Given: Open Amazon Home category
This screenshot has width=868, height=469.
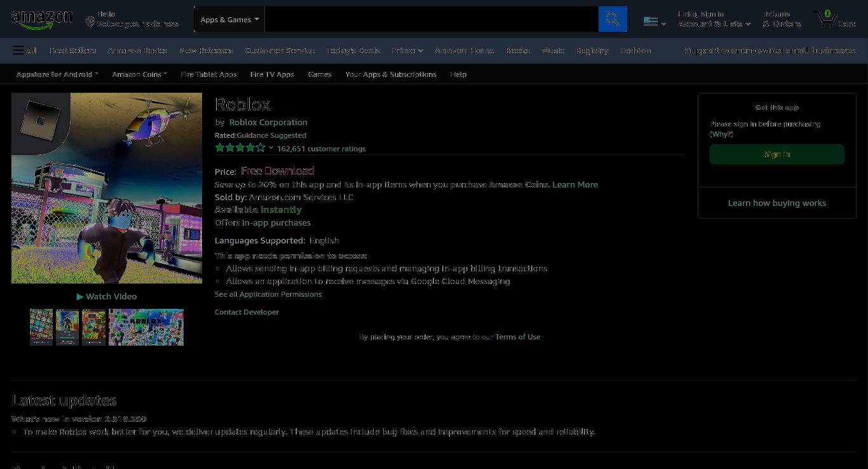Looking at the screenshot, I should point(465,50).
